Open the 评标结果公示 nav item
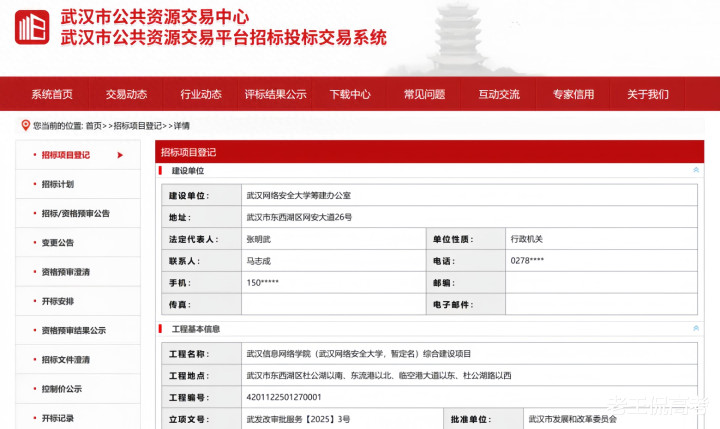Viewport: 720px width, 429px height. 275,94
